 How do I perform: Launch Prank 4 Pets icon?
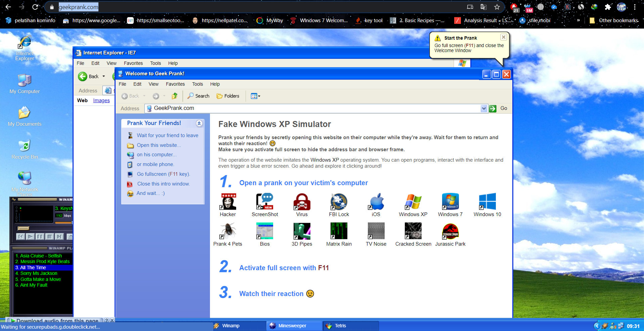(x=228, y=235)
